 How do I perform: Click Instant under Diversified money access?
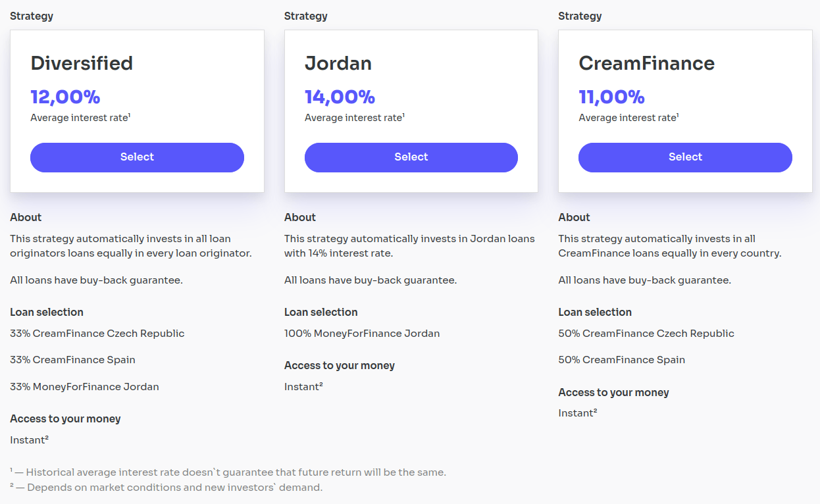(29, 440)
